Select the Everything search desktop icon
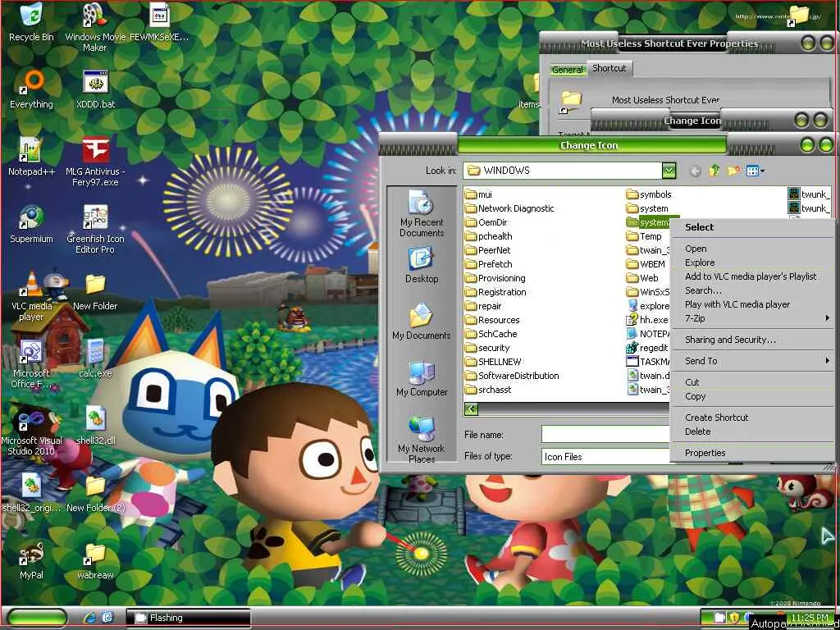840x630 pixels. click(x=31, y=89)
